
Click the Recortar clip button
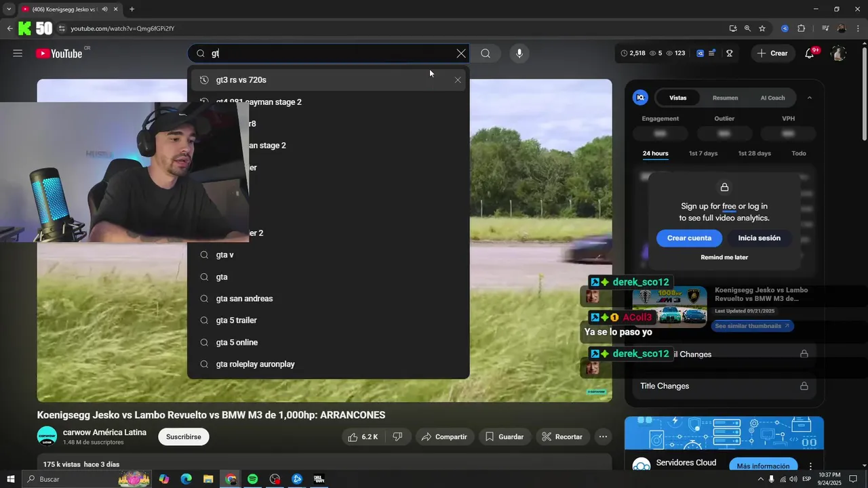pos(562,437)
